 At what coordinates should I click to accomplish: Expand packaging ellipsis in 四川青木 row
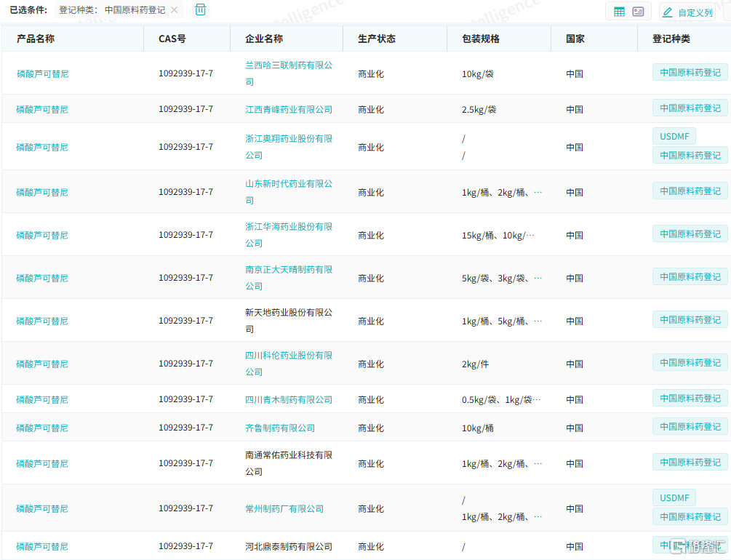537,399
